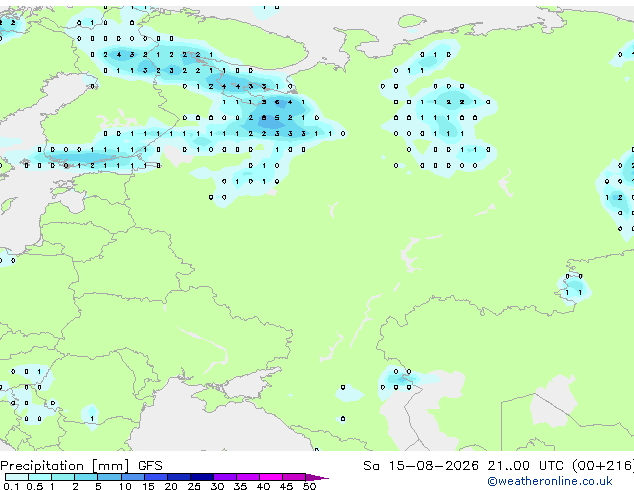Click the '0.5' legend scale label

(34, 486)
